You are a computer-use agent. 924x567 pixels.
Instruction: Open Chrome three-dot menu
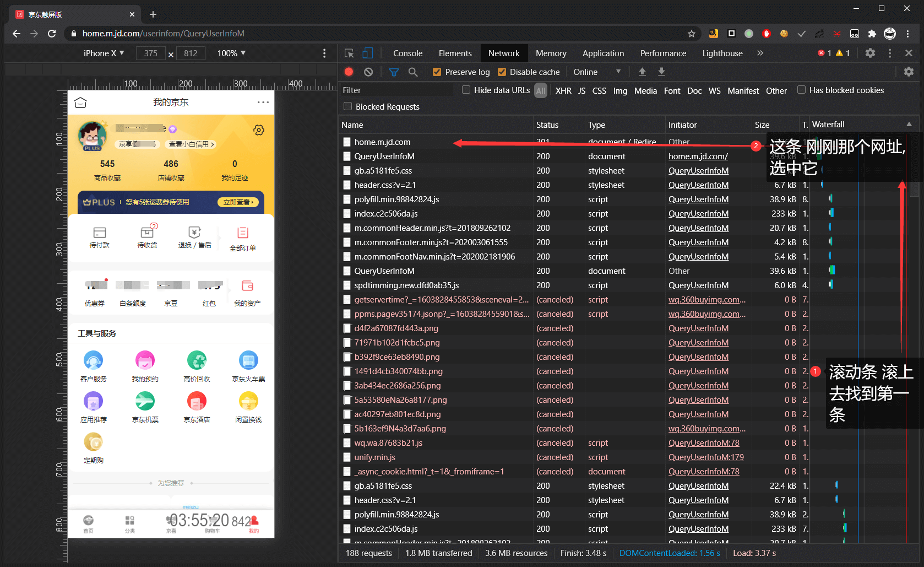click(908, 34)
